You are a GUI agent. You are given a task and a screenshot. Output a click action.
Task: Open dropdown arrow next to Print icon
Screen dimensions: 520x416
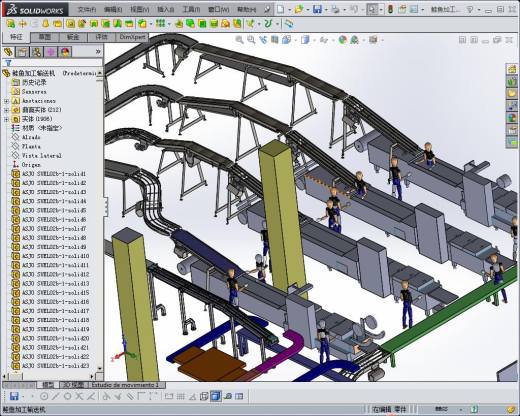coord(344,10)
